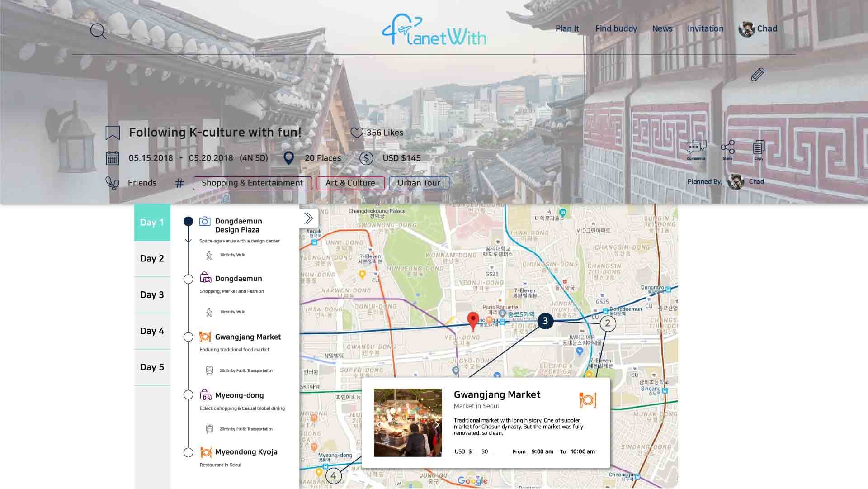Image resolution: width=868 pixels, height=489 pixels.
Task: Click the Shopping & Entertainment tag
Action: point(252,183)
